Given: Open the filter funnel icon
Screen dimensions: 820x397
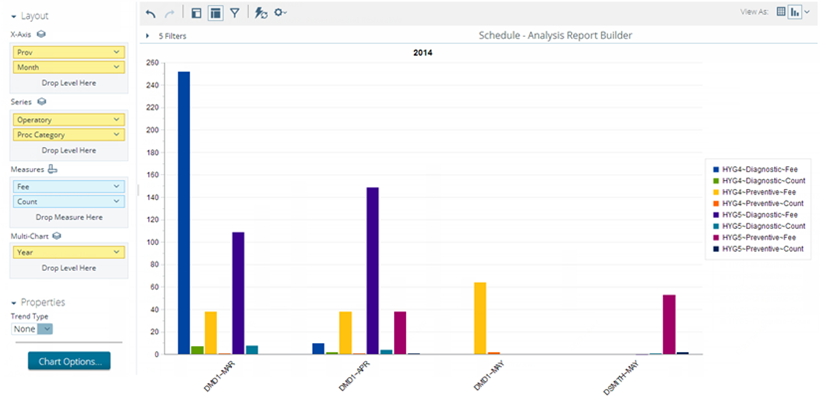Looking at the screenshot, I should click(x=235, y=13).
